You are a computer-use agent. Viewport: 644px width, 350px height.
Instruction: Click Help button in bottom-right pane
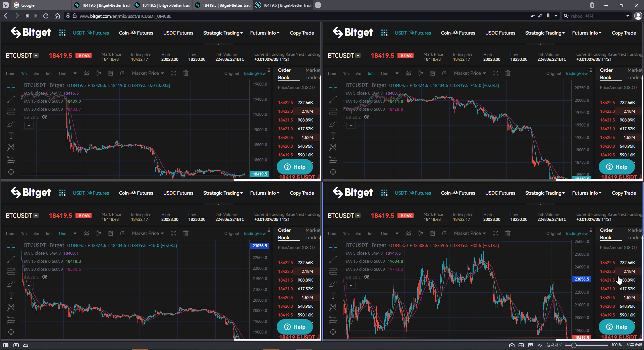click(617, 327)
